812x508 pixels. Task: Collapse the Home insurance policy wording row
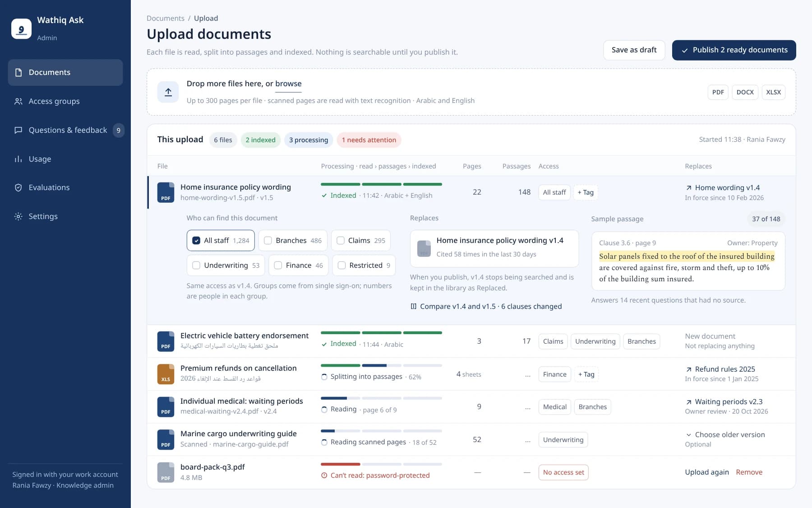tap(471, 192)
